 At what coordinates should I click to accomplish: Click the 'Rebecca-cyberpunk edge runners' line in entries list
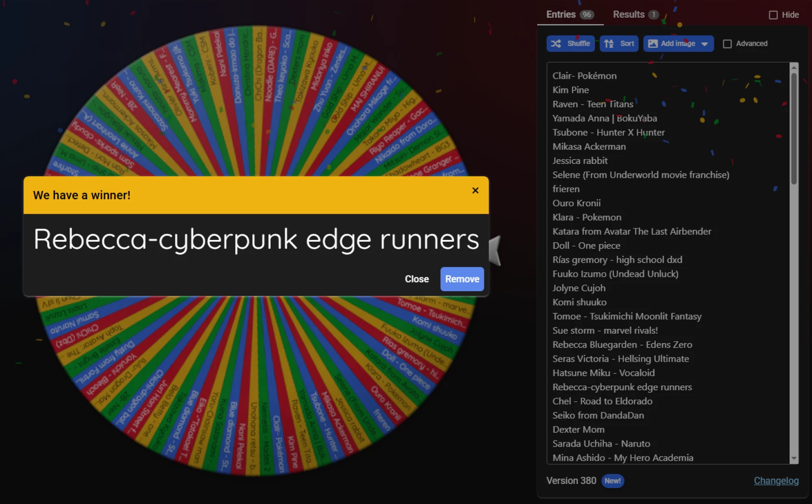623,387
